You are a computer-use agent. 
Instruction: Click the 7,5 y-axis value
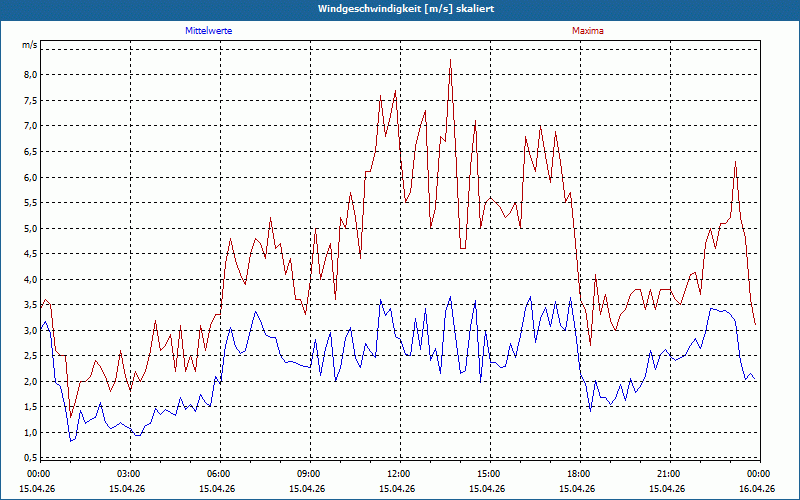[31, 101]
